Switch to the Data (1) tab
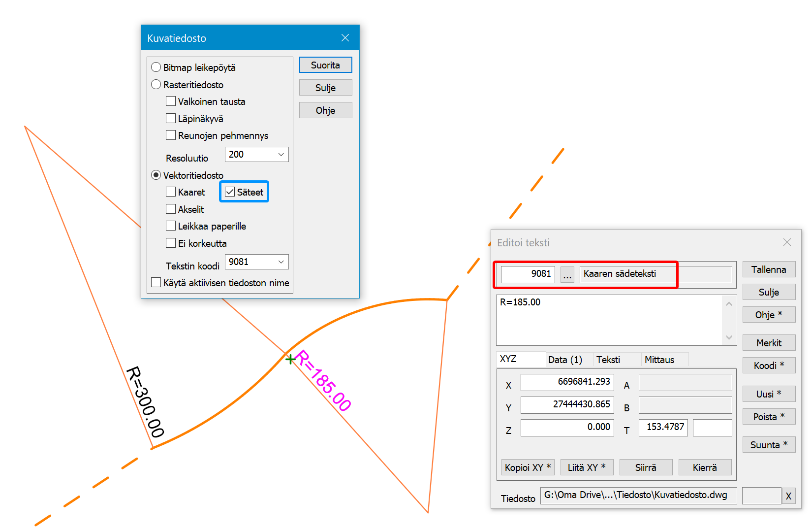The height and width of the screenshot is (531, 812). (564, 360)
